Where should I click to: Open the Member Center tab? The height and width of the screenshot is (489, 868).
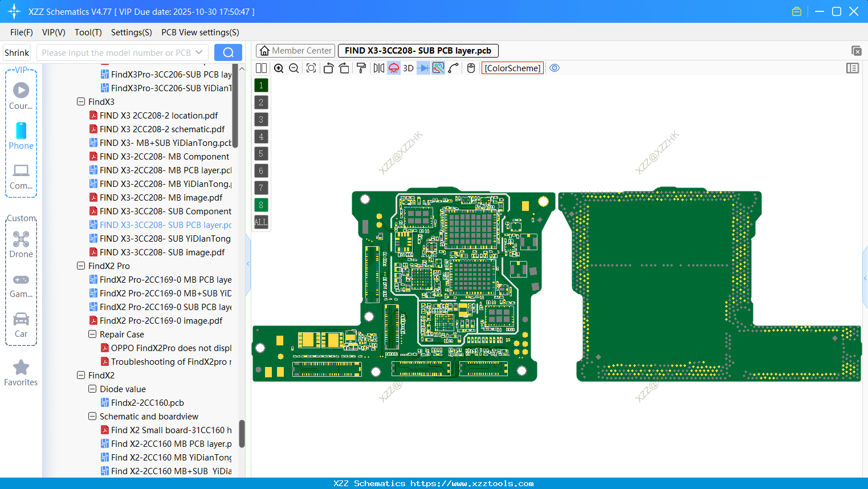tap(295, 51)
